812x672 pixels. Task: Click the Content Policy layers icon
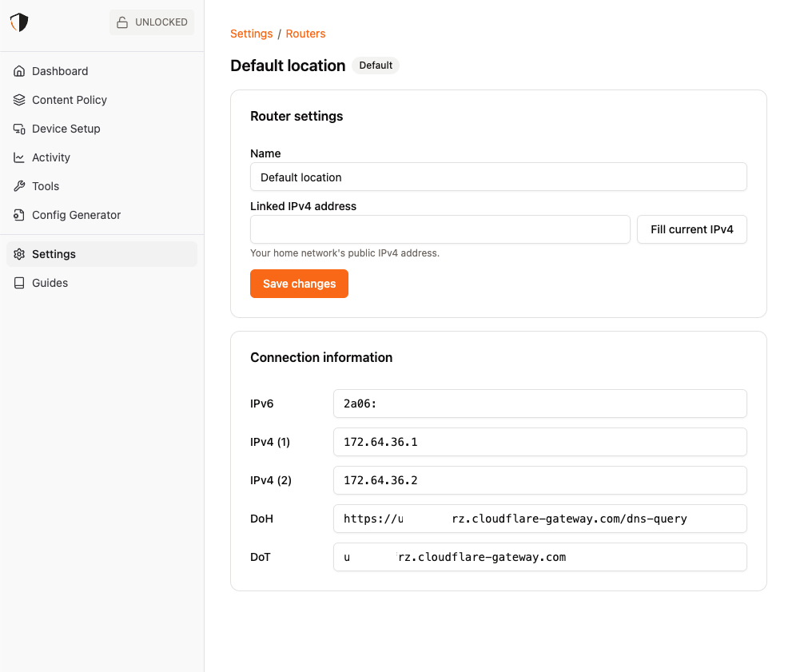point(19,100)
